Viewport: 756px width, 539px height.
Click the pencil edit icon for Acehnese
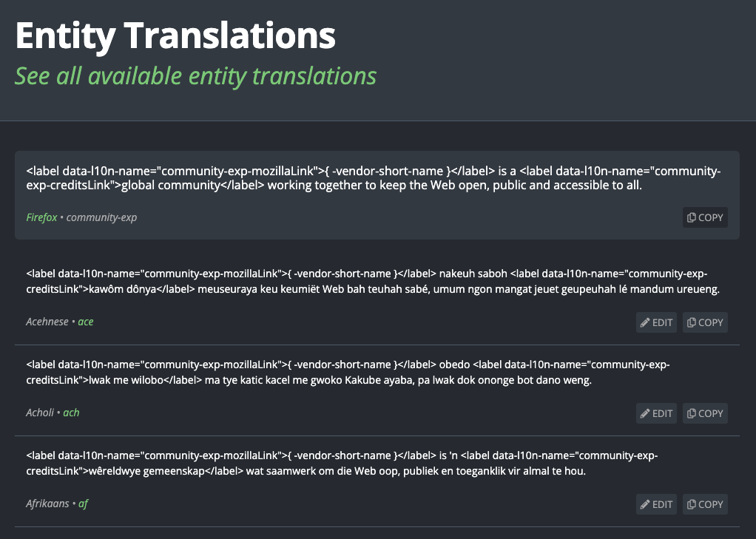click(643, 322)
